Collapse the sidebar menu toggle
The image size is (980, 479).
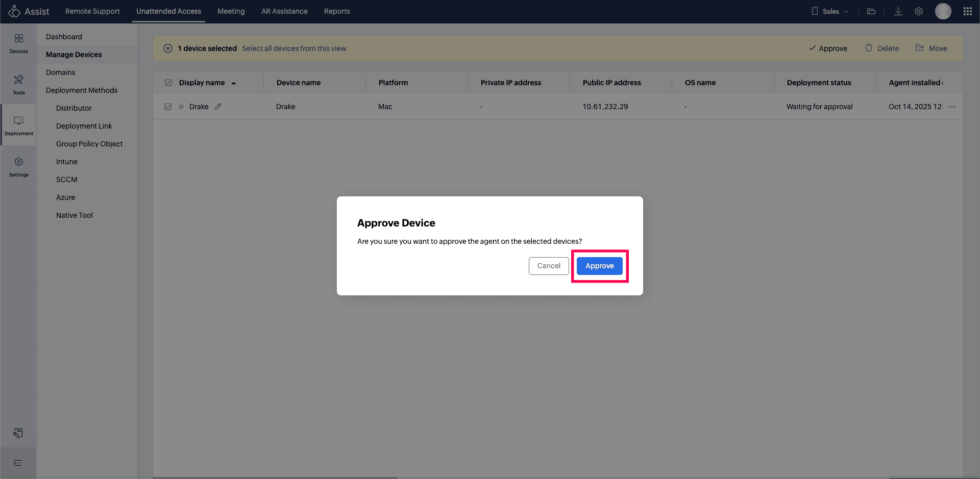pyautogui.click(x=18, y=463)
